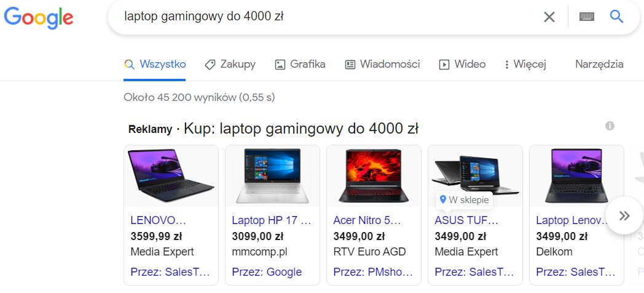Click the ASUS TUF product title
The height and width of the screenshot is (293, 644).
pos(466,220)
